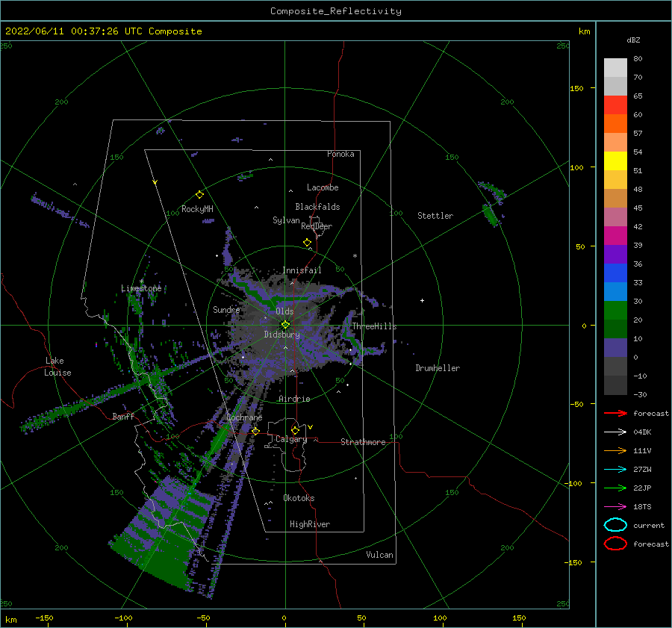Pick the purple 36-39 dBZ swatch
The image size is (672, 628).
tap(615, 255)
